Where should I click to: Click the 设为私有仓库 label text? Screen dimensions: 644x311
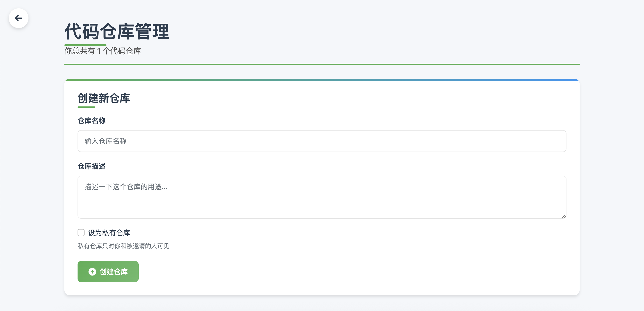(x=109, y=233)
